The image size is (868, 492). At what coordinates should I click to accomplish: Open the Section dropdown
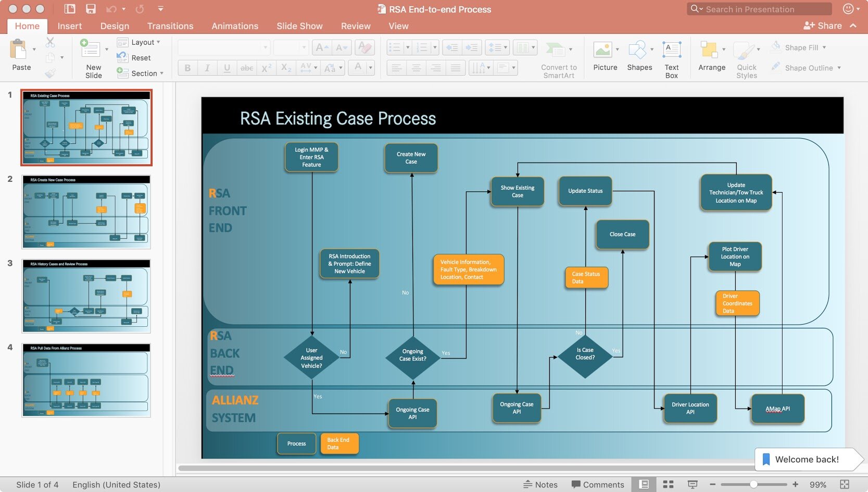coord(140,73)
